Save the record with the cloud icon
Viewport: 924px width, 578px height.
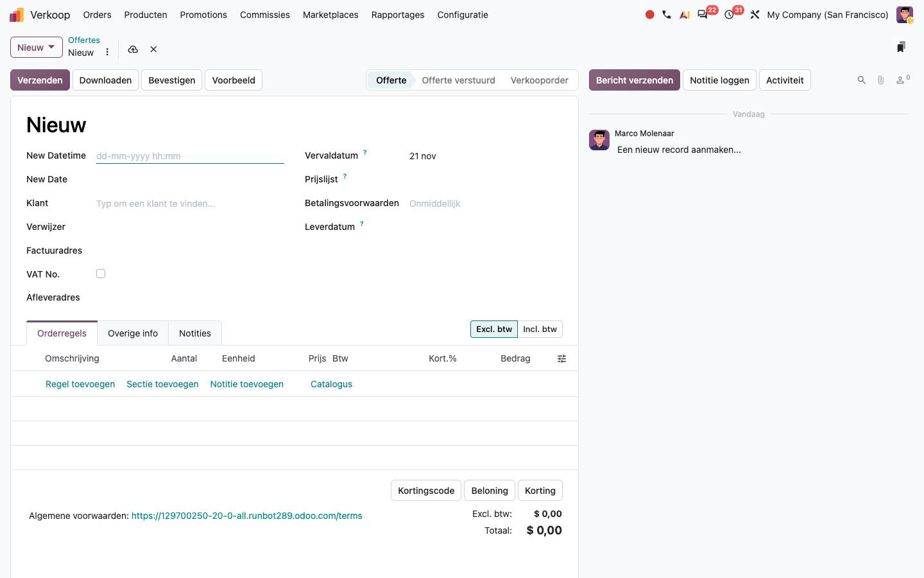click(133, 49)
